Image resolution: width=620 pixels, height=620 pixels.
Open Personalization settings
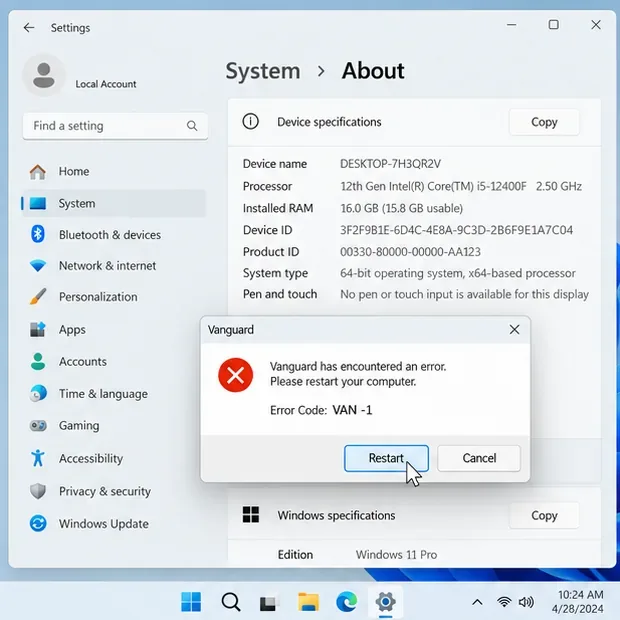click(x=114, y=297)
